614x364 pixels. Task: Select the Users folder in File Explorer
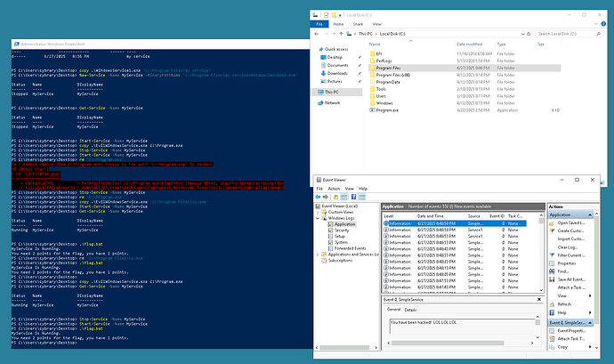point(381,96)
